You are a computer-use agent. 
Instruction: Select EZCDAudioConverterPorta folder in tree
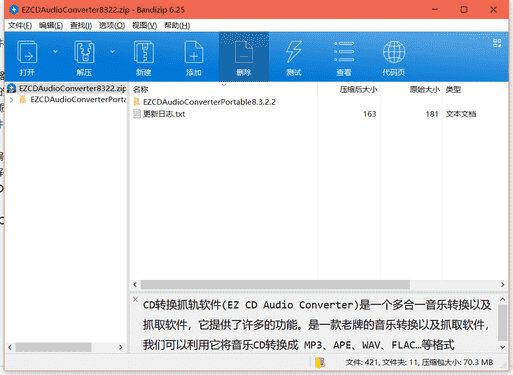pos(78,100)
